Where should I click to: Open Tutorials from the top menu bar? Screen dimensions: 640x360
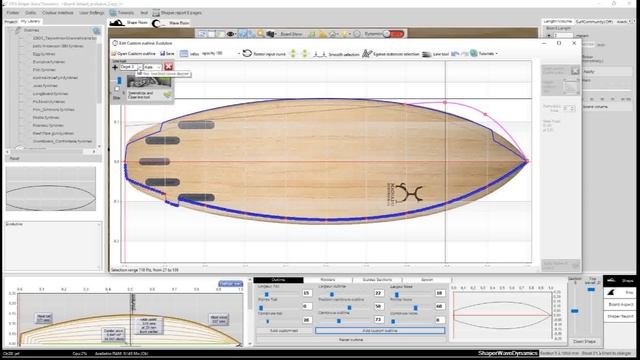click(122, 13)
